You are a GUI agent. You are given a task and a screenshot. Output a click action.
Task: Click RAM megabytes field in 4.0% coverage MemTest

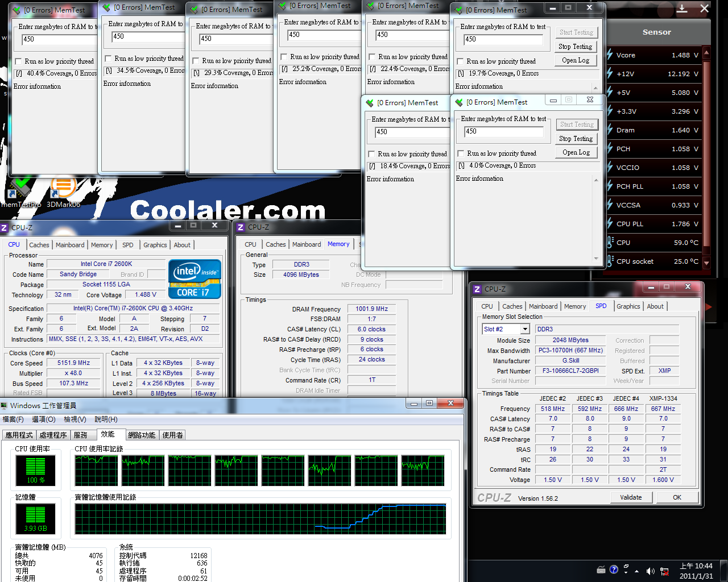(504, 131)
